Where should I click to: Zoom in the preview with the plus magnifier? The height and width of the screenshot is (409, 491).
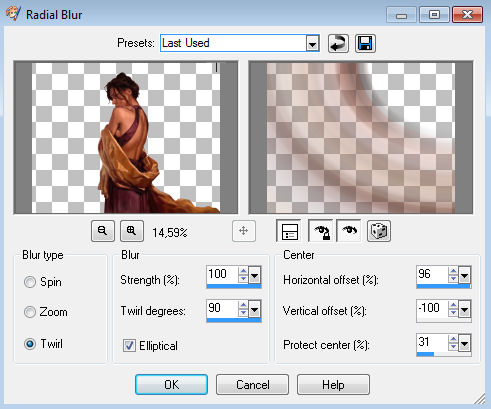[x=132, y=231]
